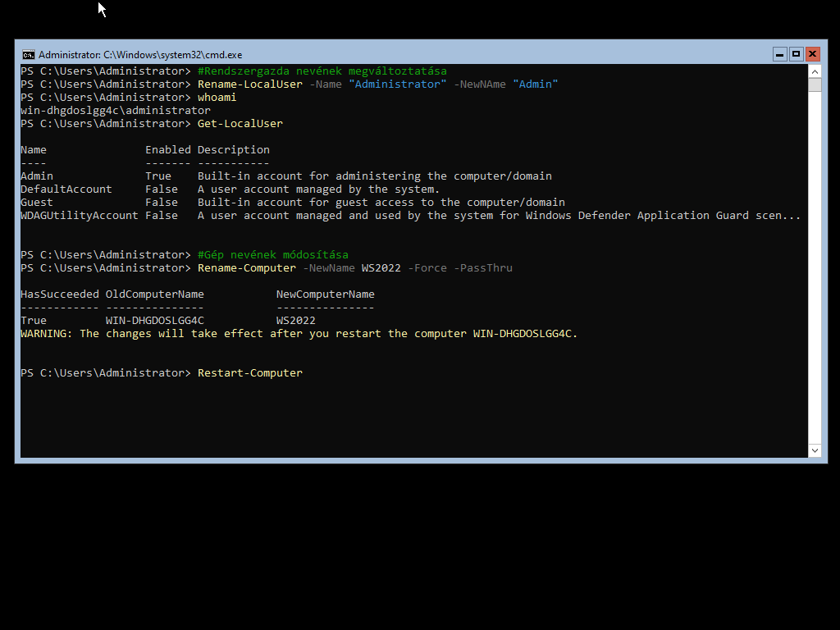This screenshot has height=630, width=840.
Task: Click WS2022 under the NewComputerName column
Action: pyautogui.click(x=295, y=321)
